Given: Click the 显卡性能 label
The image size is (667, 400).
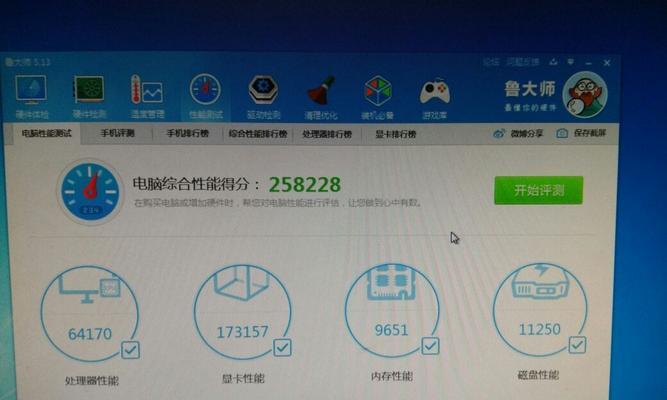Looking at the screenshot, I should click(x=243, y=378).
